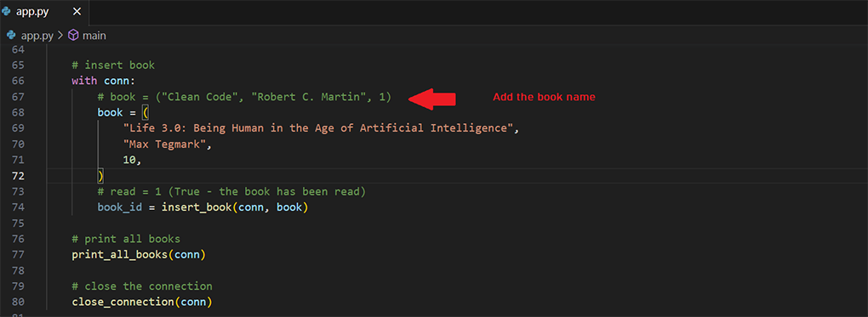The height and width of the screenshot is (317, 868).
Task: Close the app.py tab
Action: pyautogui.click(x=77, y=12)
